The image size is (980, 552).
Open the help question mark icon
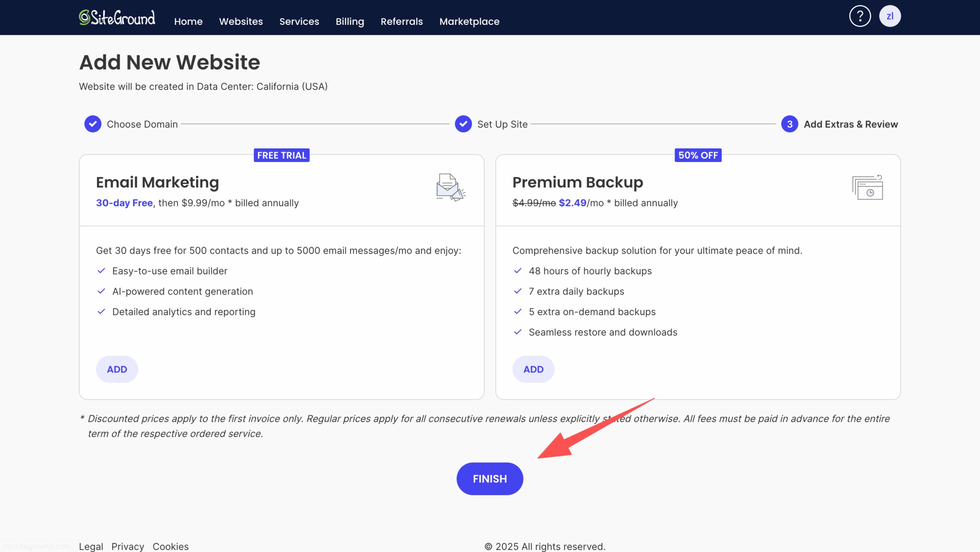860,16
